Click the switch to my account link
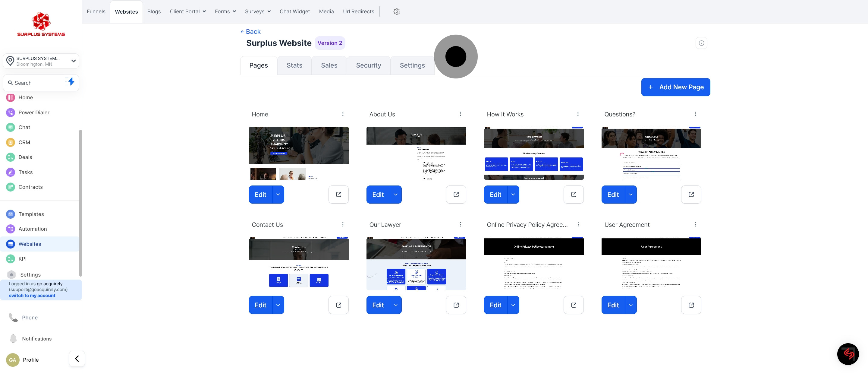 (32, 295)
